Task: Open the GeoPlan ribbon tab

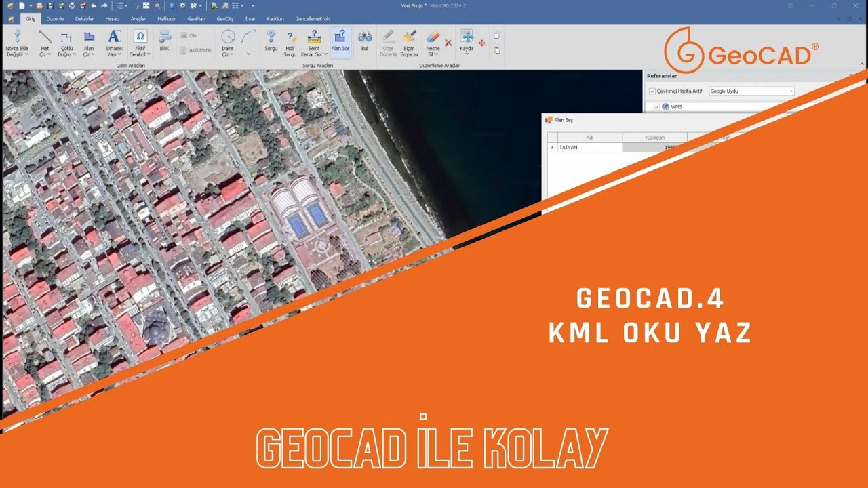Action: [x=197, y=19]
